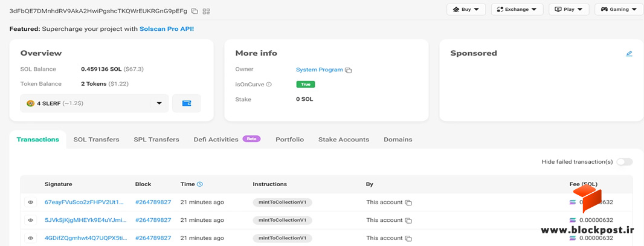View details eye icon for 5JVkSjKjg transaction
Viewport: 644px width, 246px height.
[30, 220]
